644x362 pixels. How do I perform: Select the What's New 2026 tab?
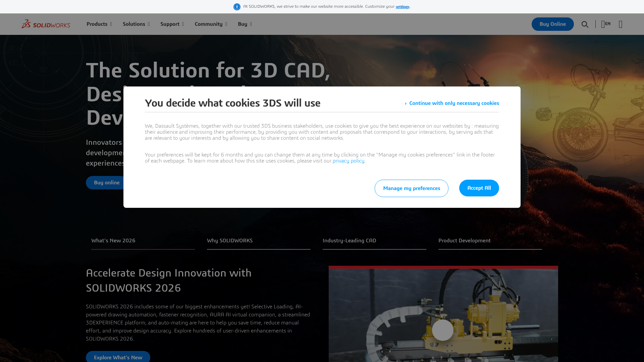113,240
